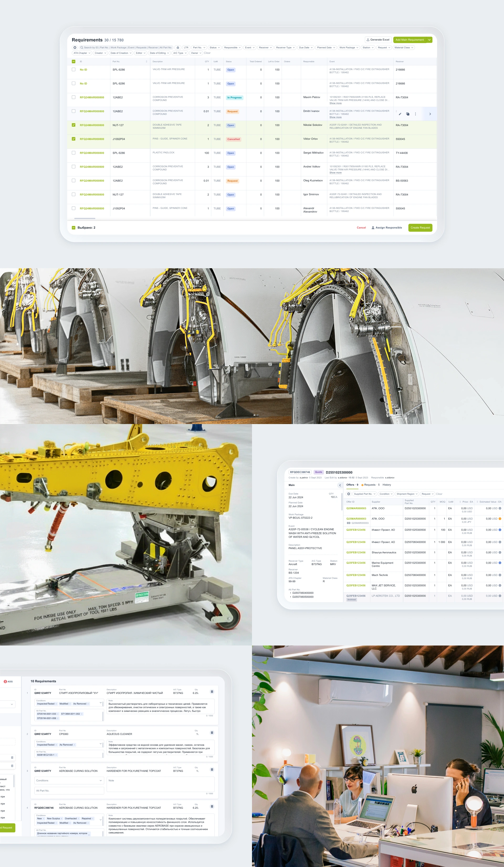Click the Generate Excel button
Screen dimensions: 504x867
[x=378, y=40]
